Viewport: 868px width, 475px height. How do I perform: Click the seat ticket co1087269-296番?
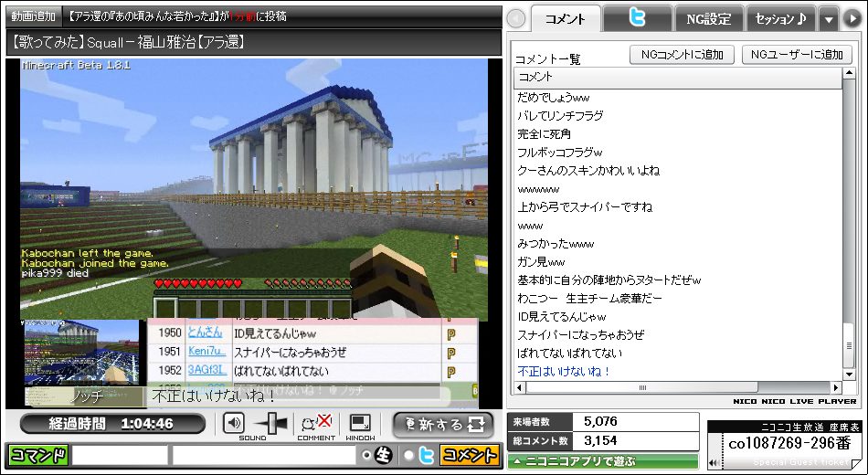pyautogui.click(x=789, y=444)
